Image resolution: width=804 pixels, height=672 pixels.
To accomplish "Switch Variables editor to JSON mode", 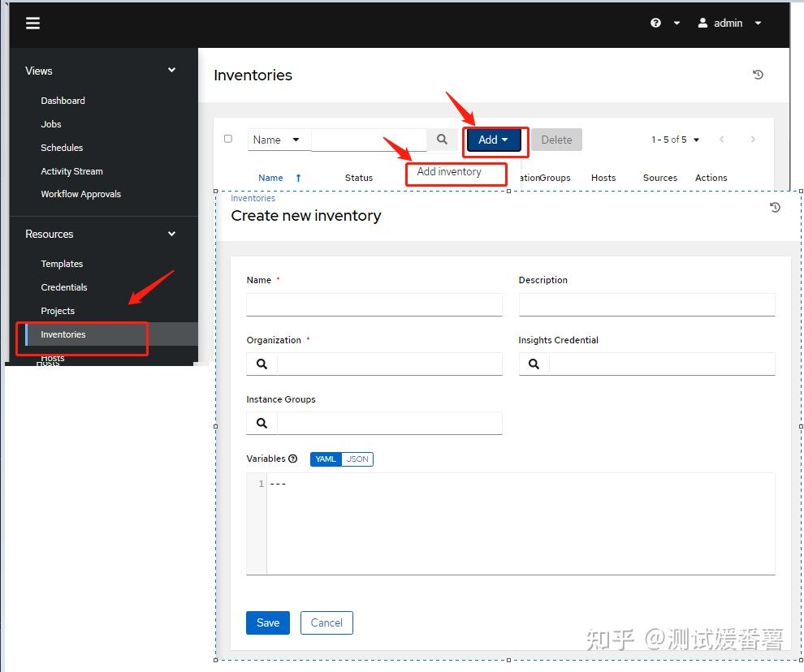I will click(357, 459).
